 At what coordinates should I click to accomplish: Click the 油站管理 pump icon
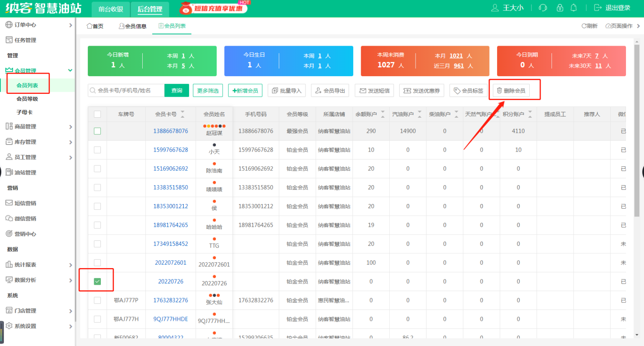9,172
